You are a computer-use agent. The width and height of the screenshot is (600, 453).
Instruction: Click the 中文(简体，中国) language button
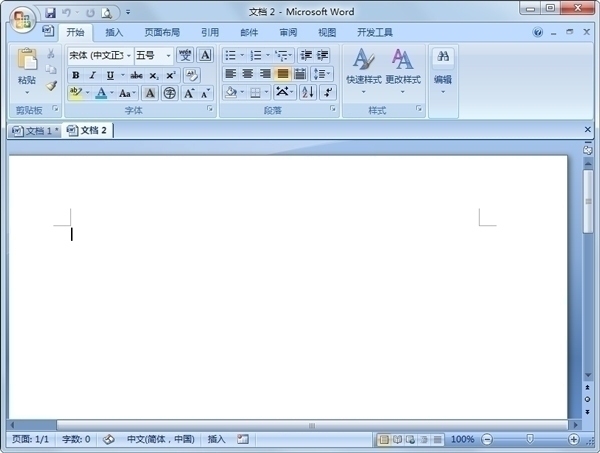pos(160,439)
